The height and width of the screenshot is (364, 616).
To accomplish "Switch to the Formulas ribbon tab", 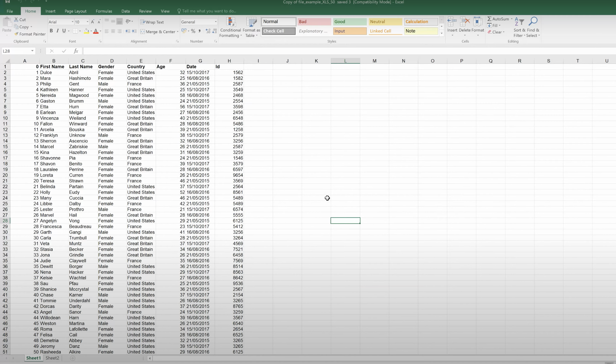I will (104, 11).
